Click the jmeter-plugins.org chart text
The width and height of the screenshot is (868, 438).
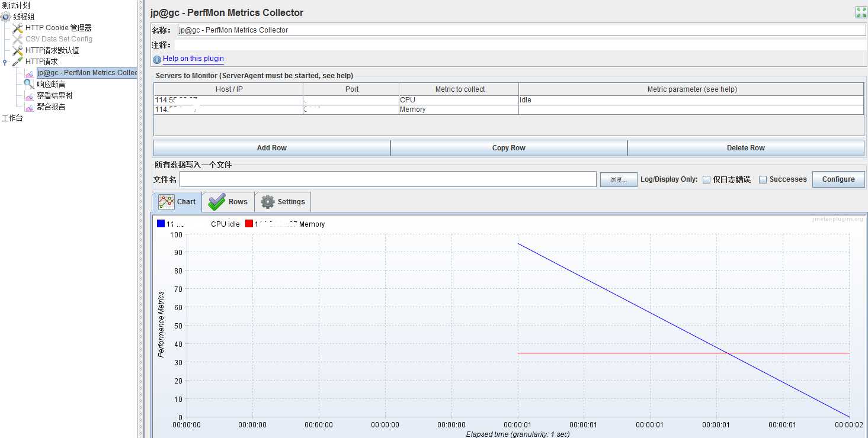tap(838, 219)
